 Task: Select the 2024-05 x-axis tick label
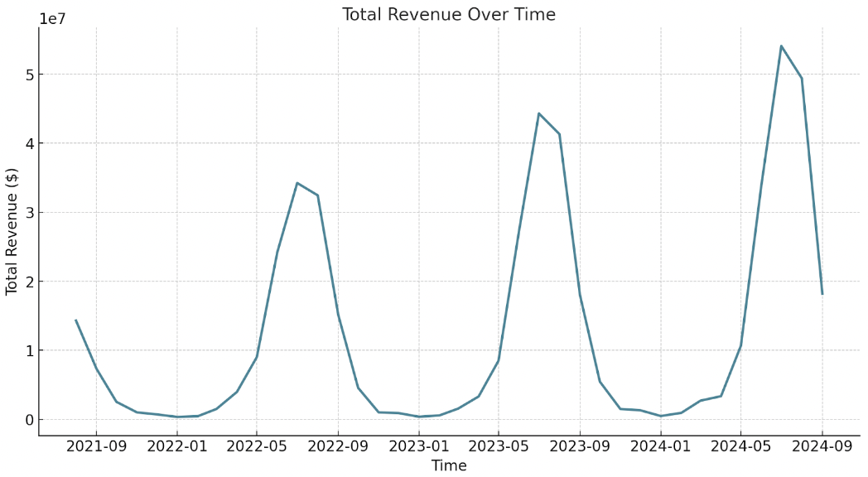point(740,447)
